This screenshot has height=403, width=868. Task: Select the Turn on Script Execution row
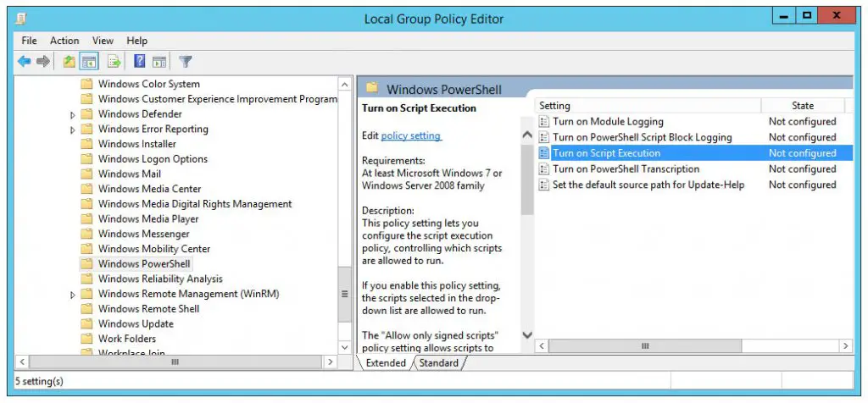pos(694,153)
